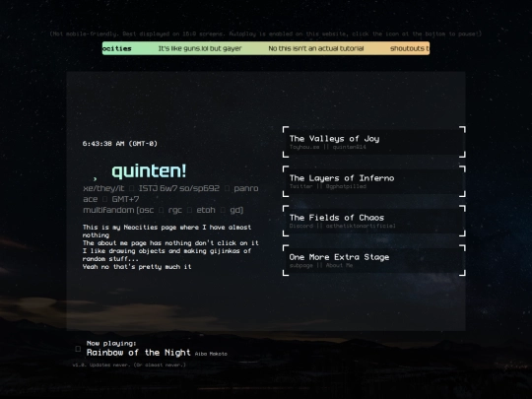Click the "multifandom (osc" text

(x=118, y=210)
